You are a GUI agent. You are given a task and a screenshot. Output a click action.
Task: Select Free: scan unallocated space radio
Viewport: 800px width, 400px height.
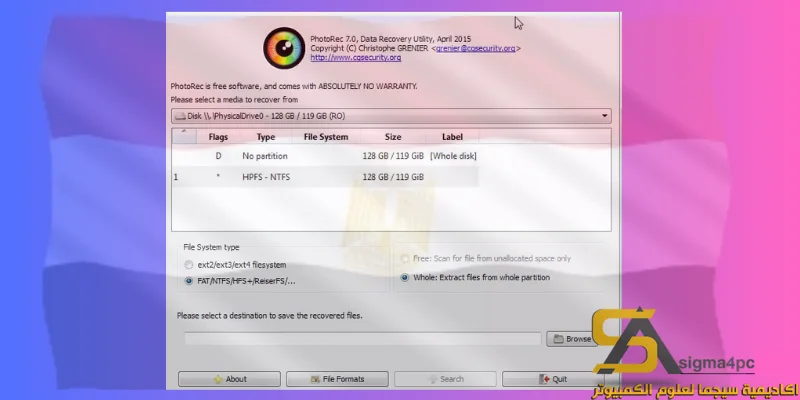pyautogui.click(x=405, y=259)
